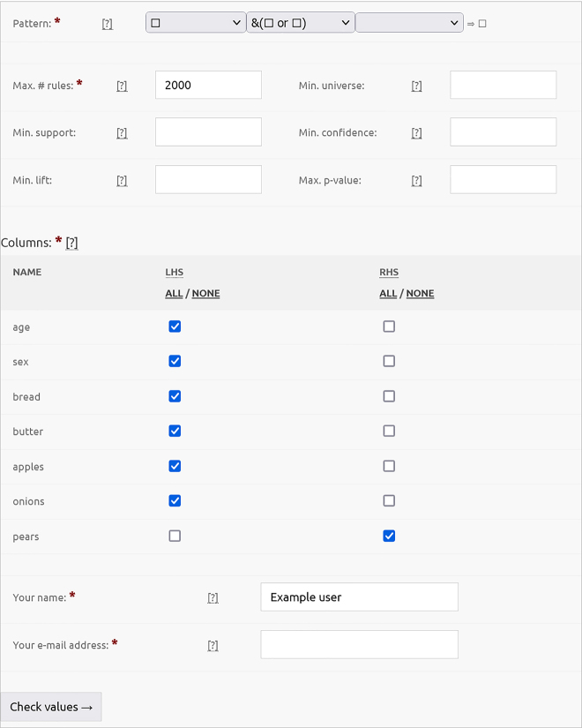Viewport: 582px width, 728px height.
Task: Click the e-mail address input field
Action: [x=359, y=644]
